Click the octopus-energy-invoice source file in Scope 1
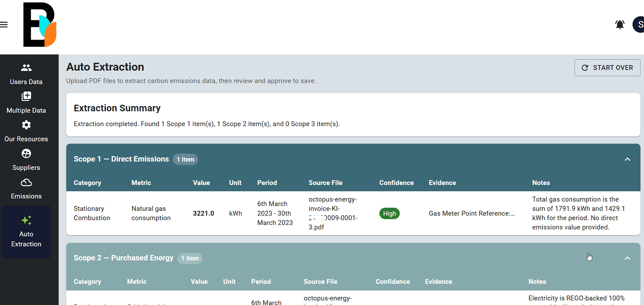The width and height of the screenshot is (644, 305). point(333,213)
